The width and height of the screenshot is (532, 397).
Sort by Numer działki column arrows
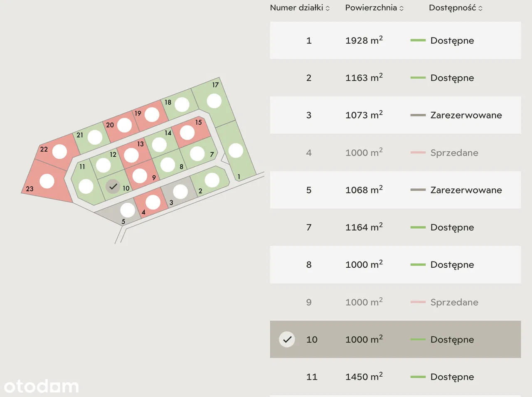(x=328, y=8)
